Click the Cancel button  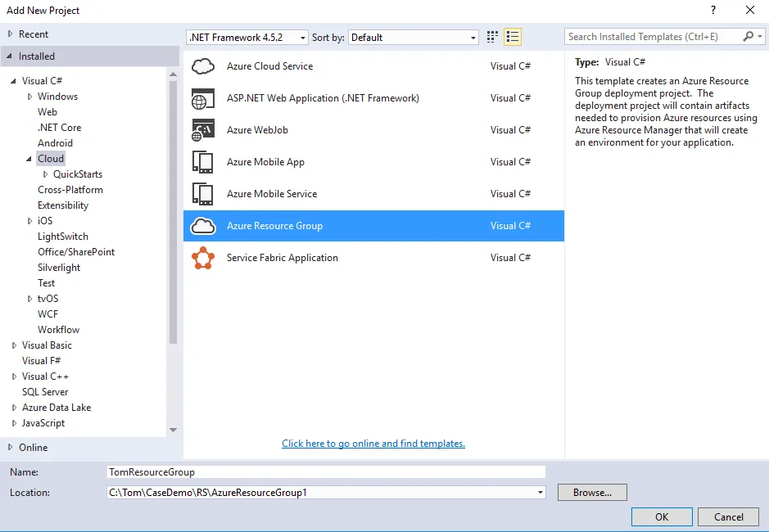[x=728, y=516]
